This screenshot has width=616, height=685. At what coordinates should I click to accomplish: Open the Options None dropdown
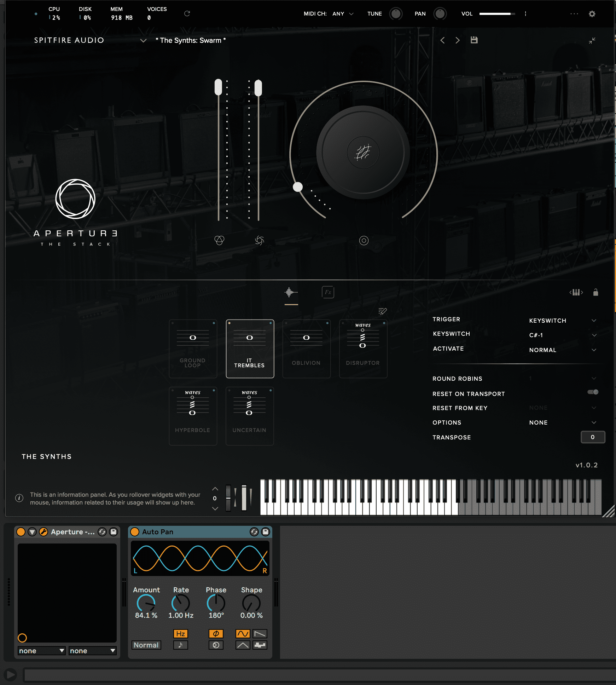click(563, 422)
